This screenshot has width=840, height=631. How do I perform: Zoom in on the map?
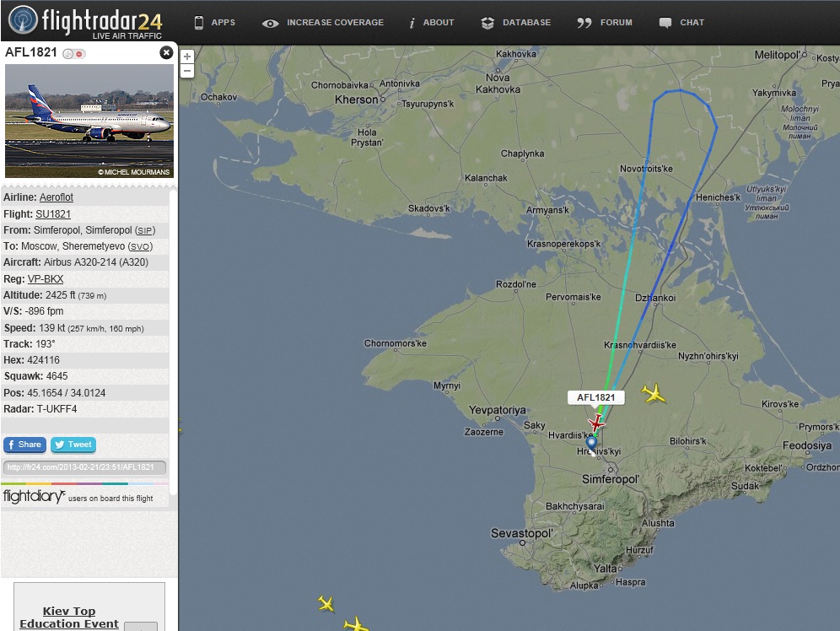(x=187, y=57)
